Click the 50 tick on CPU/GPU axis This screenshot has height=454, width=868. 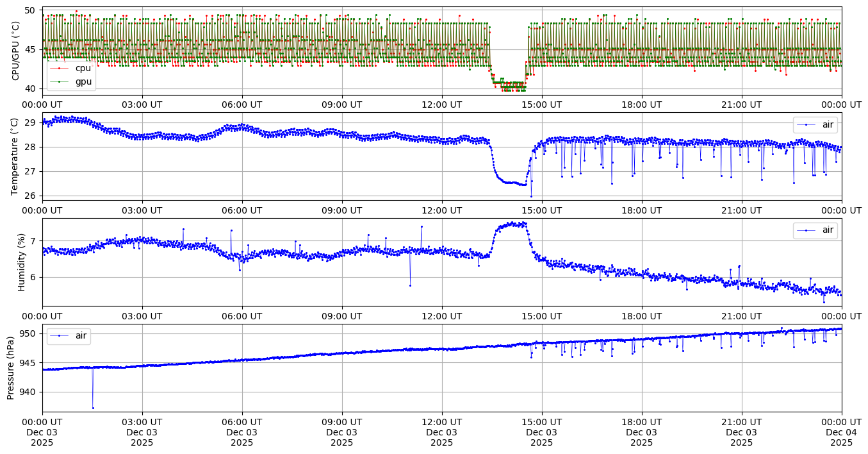[x=30, y=10]
